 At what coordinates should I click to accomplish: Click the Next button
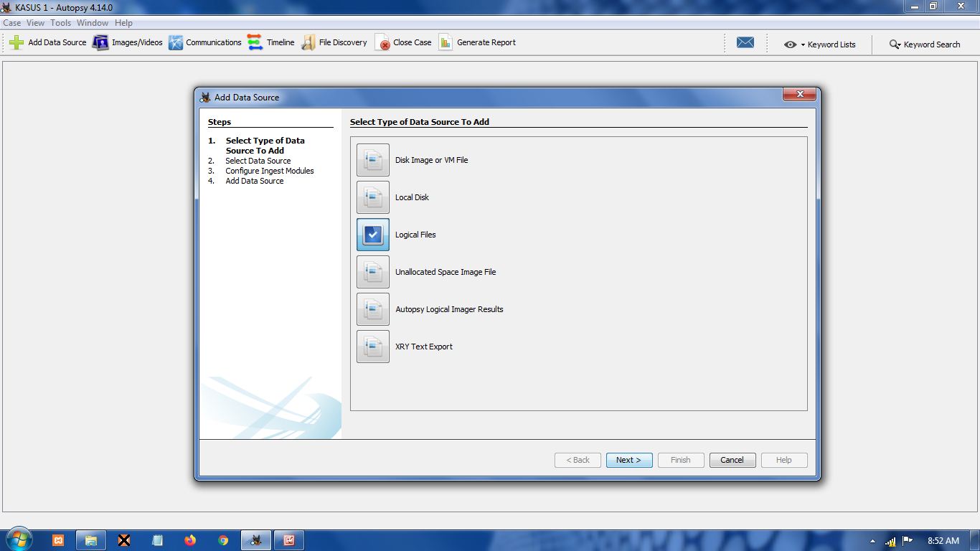(628, 460)
